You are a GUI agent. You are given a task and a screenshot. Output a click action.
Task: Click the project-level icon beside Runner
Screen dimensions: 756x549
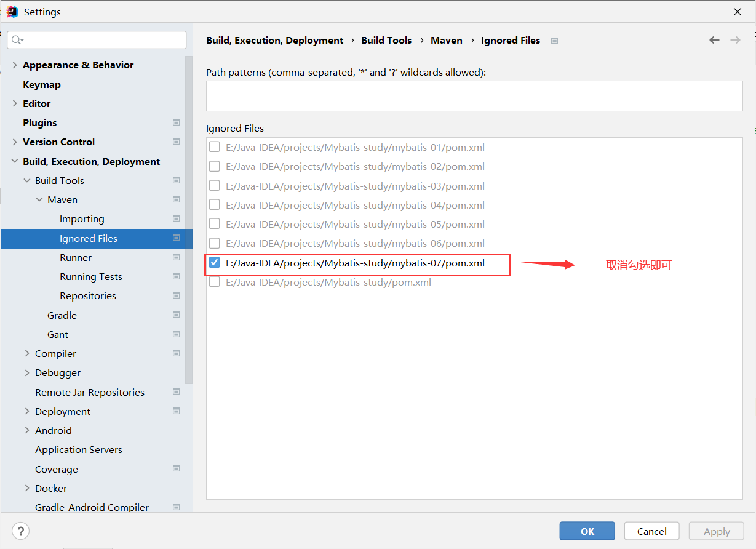pos(176,257)
